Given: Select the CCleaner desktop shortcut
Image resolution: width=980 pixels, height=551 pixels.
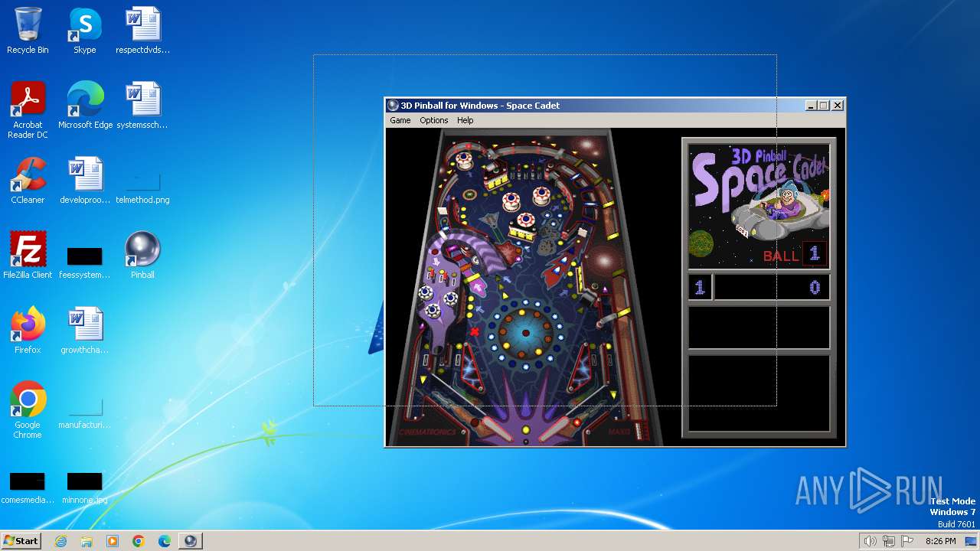Looking at the screenshot, I should 28,181.
